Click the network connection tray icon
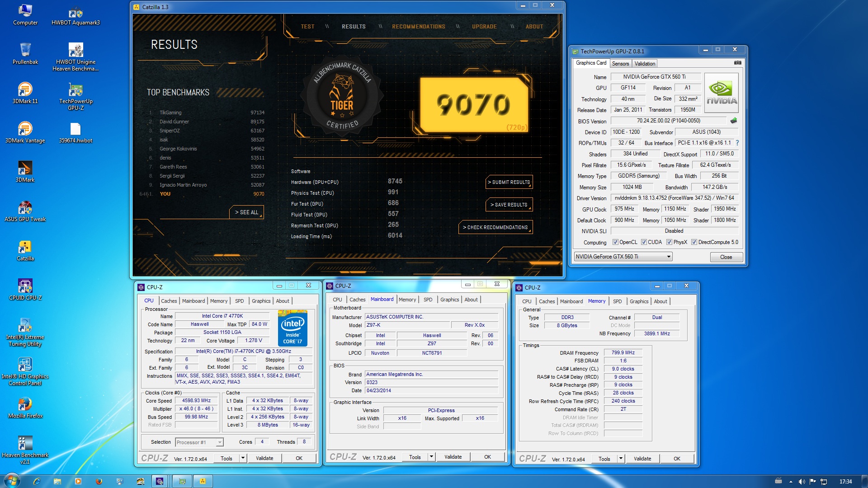Screen dimensions: 868x488 tap(824, 482)
